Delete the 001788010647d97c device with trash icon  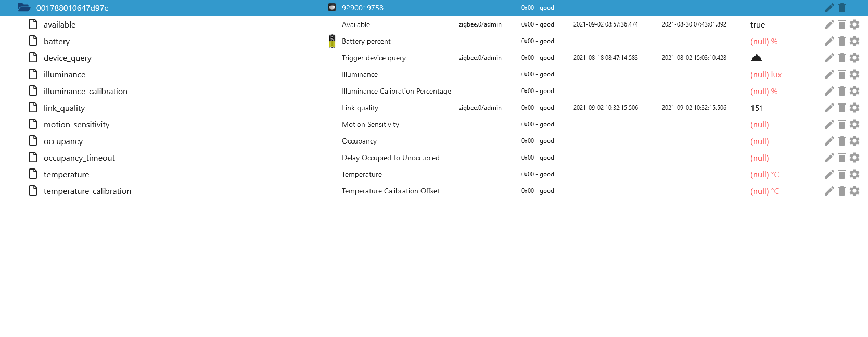842,8
